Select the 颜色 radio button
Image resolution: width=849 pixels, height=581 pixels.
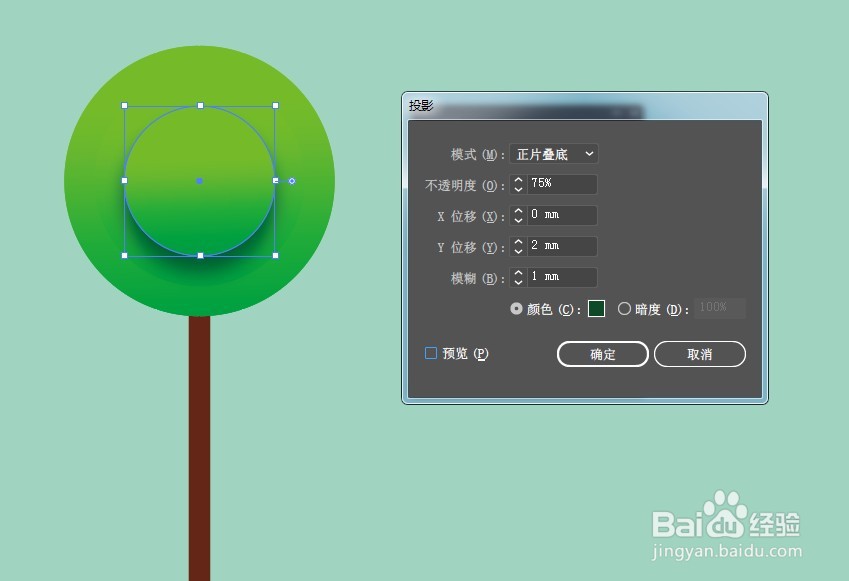pyautogui.click(x=516, y=309)
